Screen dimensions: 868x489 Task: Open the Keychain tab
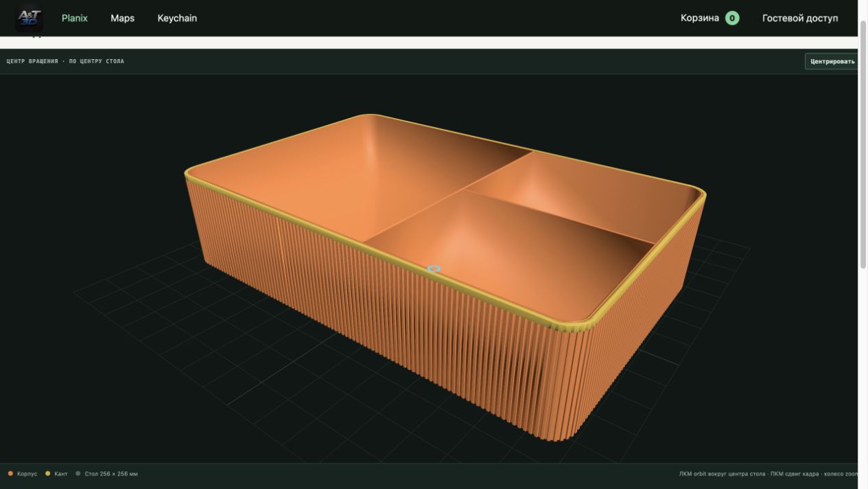click(x=177, y=18)
